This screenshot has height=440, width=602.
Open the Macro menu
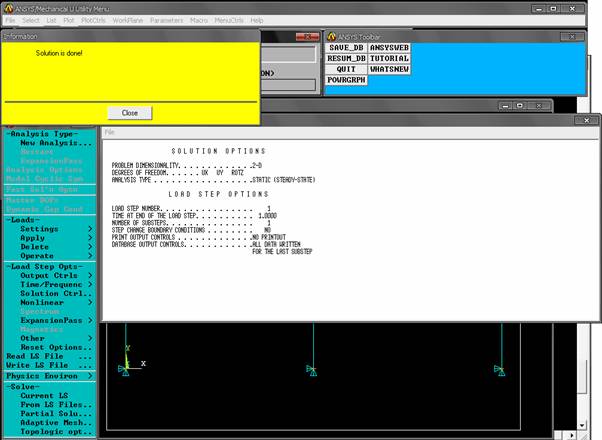coord(199,20)
